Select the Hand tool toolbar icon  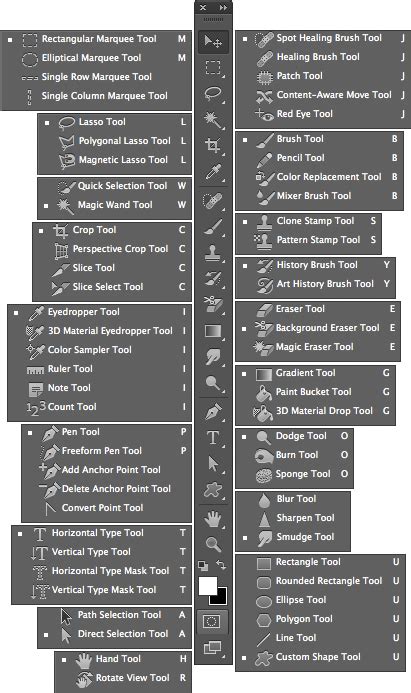(213, 518)
